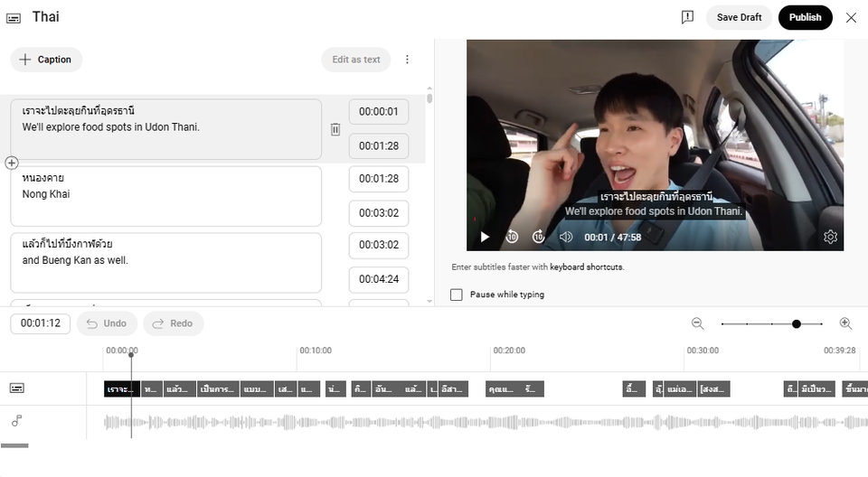Click the video preview frame
The image size is (868, 477).
[655, 145]
